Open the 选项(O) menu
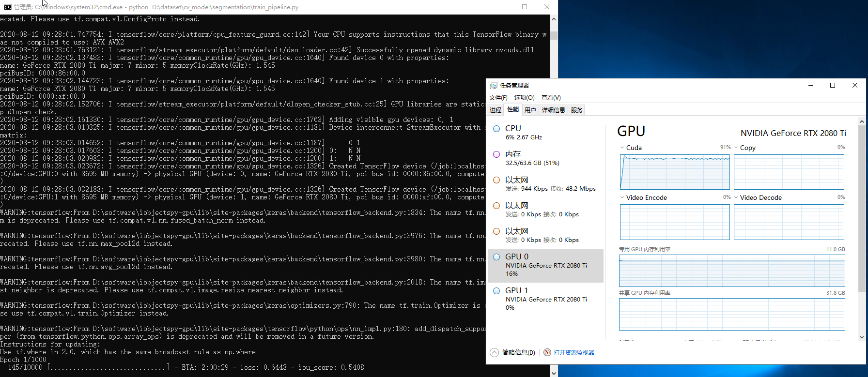The width and height of the screenshot is (868, 377). (x=524, y=98)
